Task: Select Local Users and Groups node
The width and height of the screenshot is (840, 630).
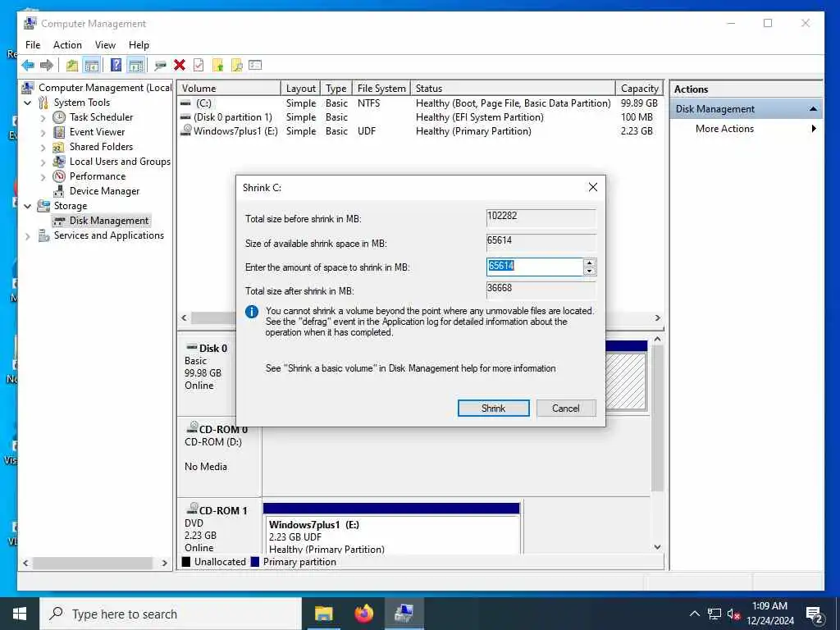Action: pos(120,162)
